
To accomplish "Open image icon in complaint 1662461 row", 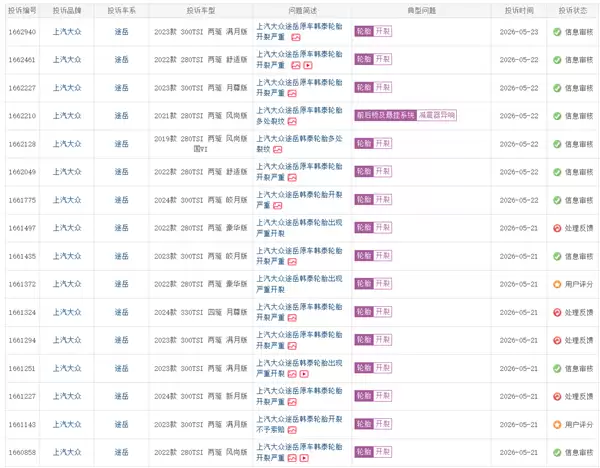I will 296,65.
